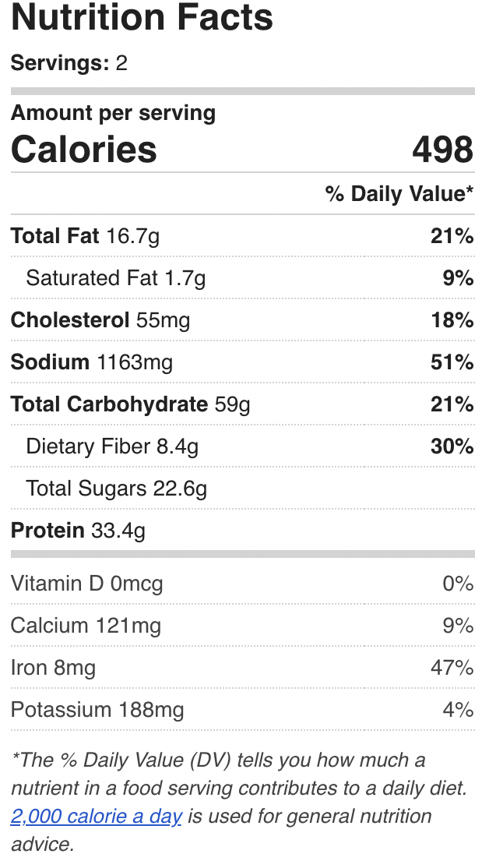
Task: Select the Cholesterol 55mg row
Action: 242,320
